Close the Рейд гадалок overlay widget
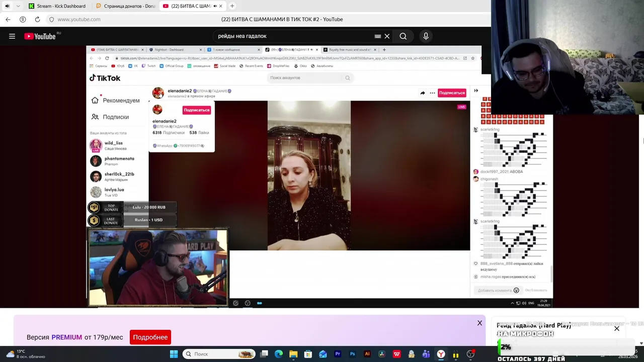The image size is (644, 362). [x=617, y=328]
